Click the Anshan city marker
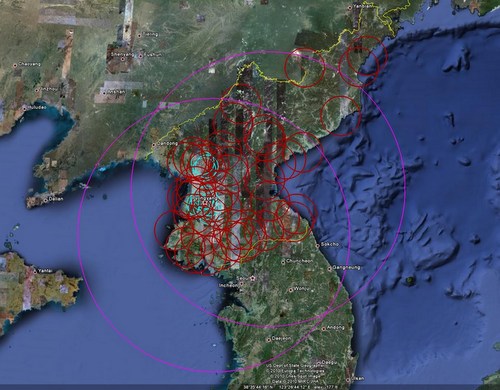 [x=104, y=93]
